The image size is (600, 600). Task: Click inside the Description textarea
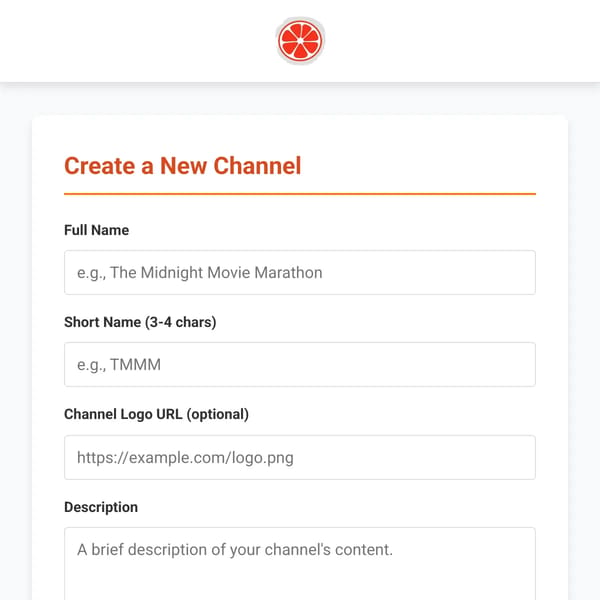tap(300, 564)
